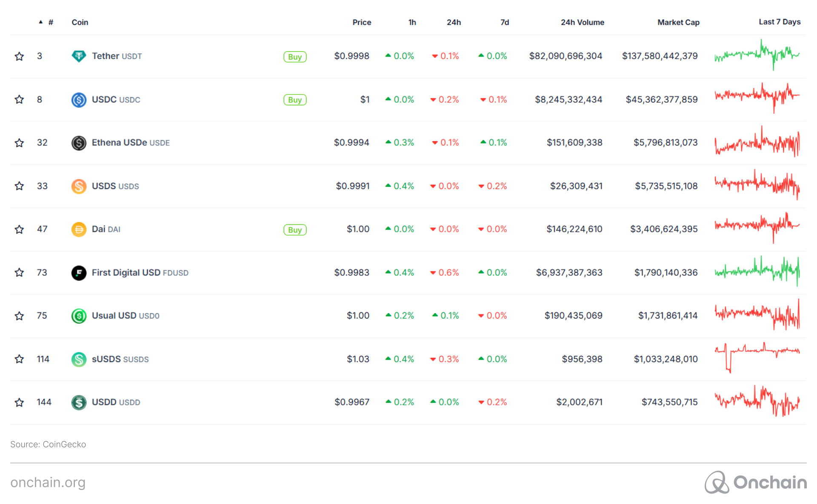Open First Digital USD FDUSD link
Screen dimensions: 817x504
[140, 273]
